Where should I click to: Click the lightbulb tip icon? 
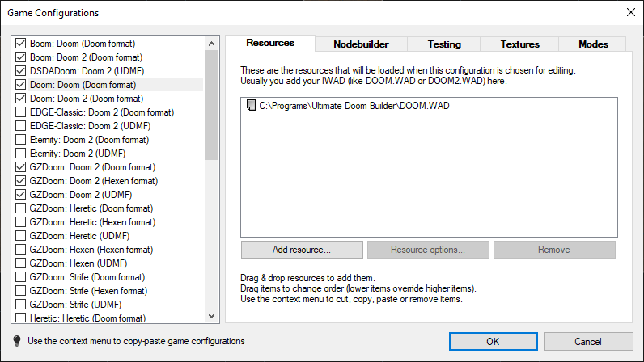tap(17, 341)
